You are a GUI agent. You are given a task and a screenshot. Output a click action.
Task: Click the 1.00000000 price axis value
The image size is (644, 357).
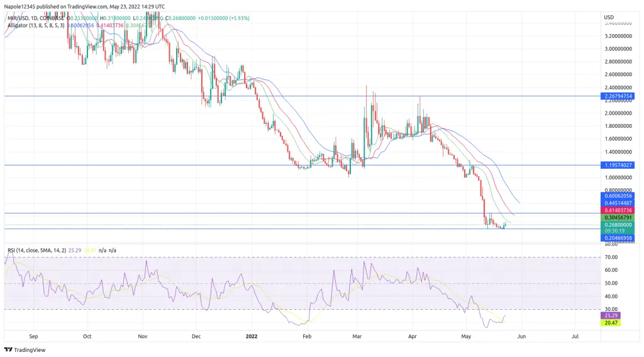(x=618, y=178)
